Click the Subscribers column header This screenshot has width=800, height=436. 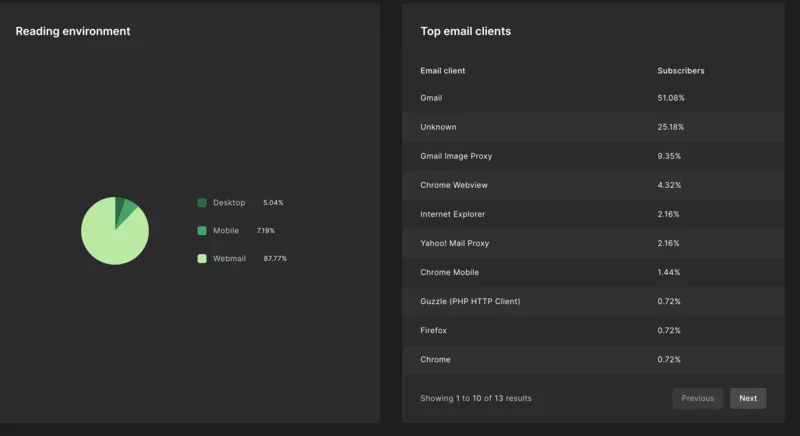point(681,71)
